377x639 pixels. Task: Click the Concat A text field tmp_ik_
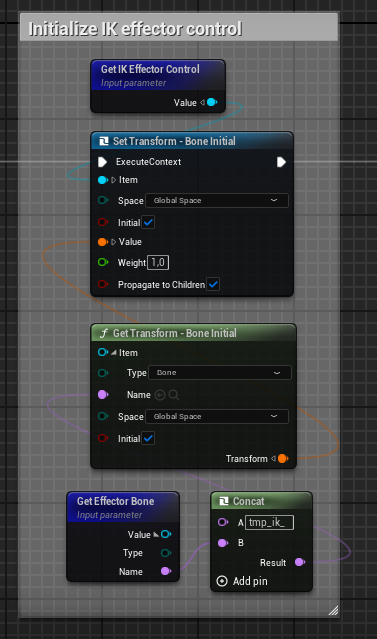(269, 522)
